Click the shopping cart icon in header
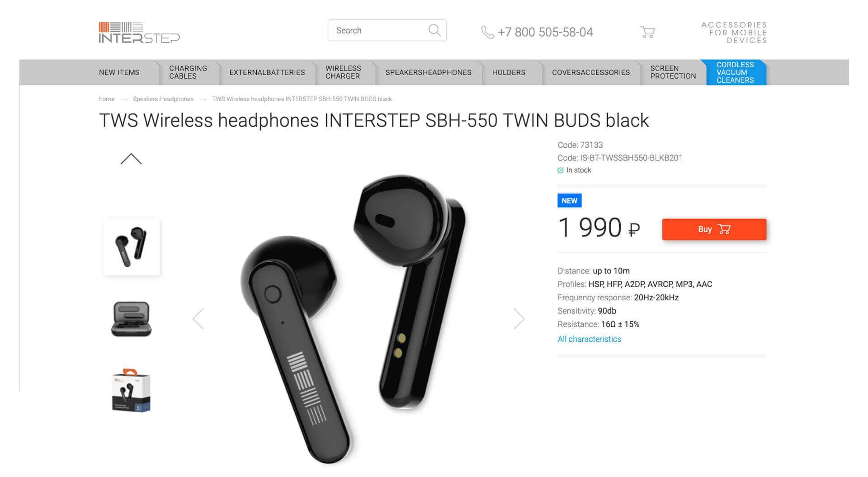This screenshot has height=477, width=868. tap(647, 32)
